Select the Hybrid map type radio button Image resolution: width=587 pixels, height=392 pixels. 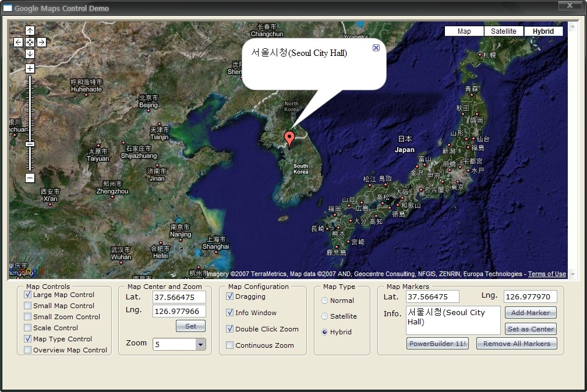(x=324, y=332)
